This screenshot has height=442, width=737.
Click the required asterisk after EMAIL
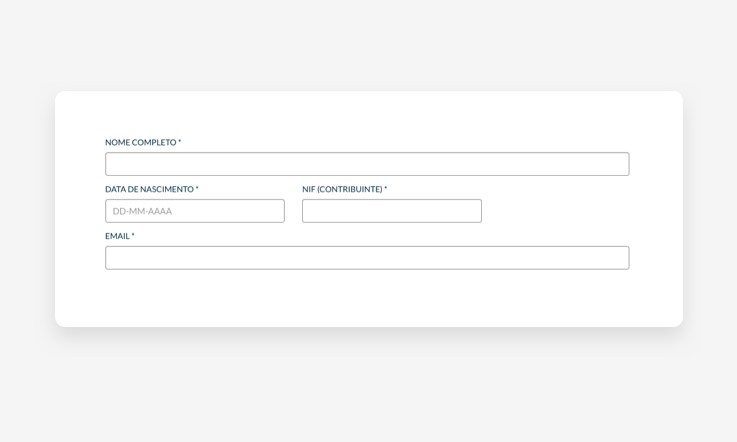[x=133, y=236]
